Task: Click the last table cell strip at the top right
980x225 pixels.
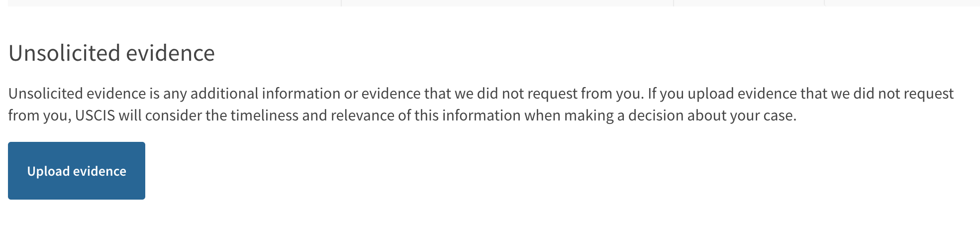Action: tap(902, 3)
